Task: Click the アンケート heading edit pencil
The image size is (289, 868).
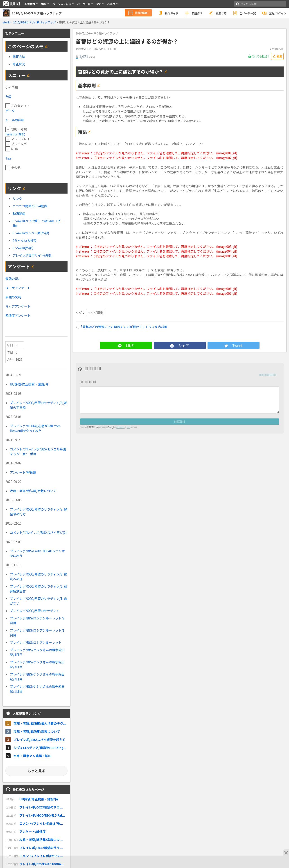Action: click(33, 267)
